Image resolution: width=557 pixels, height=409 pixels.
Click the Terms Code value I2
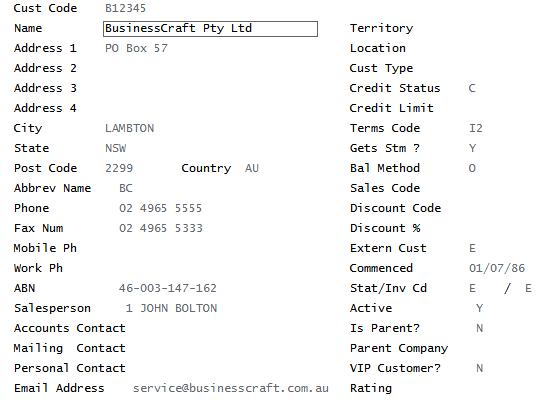pyautogui.click(x=476, y=128)
